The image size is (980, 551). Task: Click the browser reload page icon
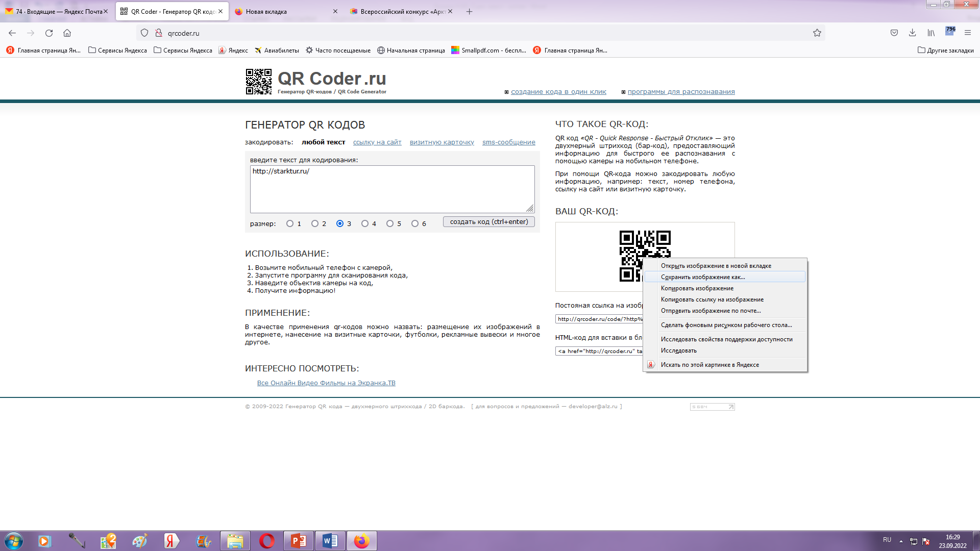[x=49, y=33]
